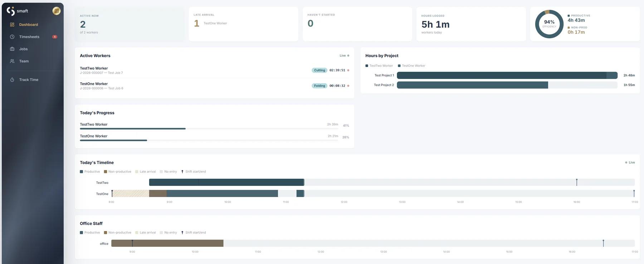Click the No entry swatch in Office Staff legend

tap(161, 232)
